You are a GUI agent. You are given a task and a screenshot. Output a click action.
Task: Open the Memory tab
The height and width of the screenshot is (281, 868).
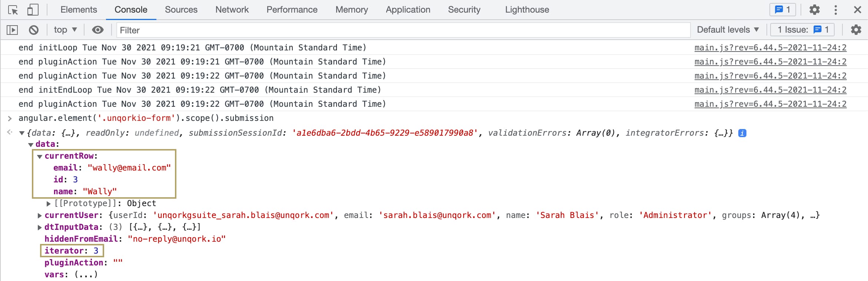click(x=352, y=10)
